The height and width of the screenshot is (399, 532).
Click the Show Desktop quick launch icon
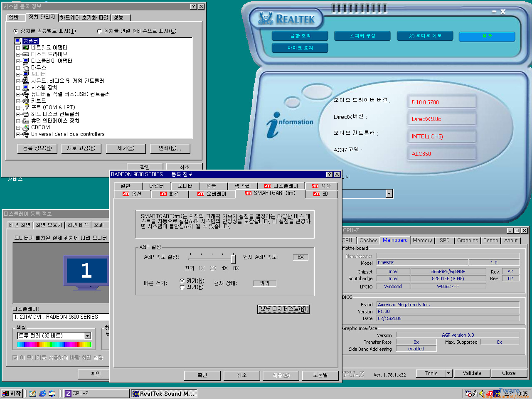click(33, 393)
